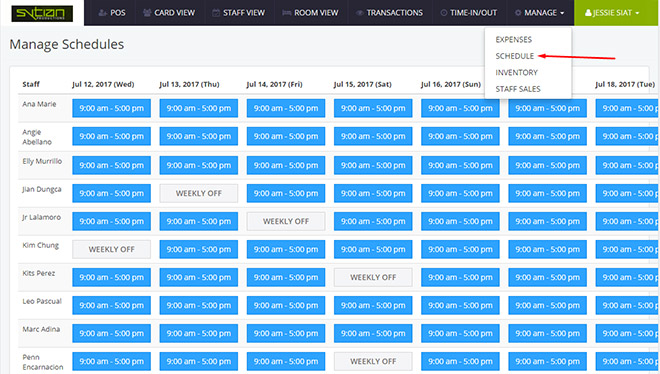660x374 pixels.
Task: Click Angie Abellano's Jul 13 shift
Action: [199, 136]
